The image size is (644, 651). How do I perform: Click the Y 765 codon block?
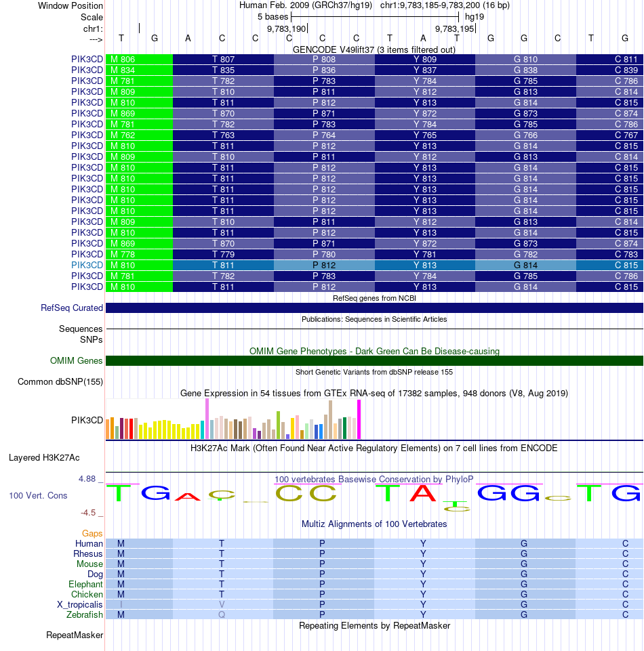coord(424,135)
